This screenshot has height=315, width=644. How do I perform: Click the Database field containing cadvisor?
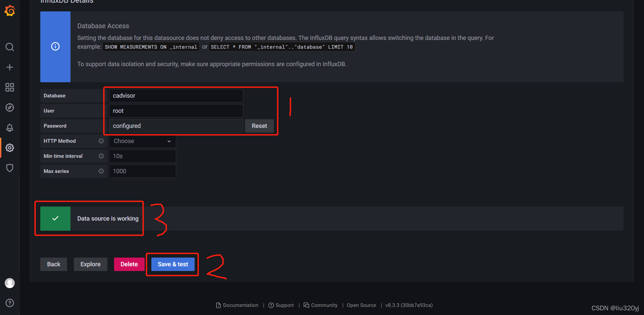(176, 96)
